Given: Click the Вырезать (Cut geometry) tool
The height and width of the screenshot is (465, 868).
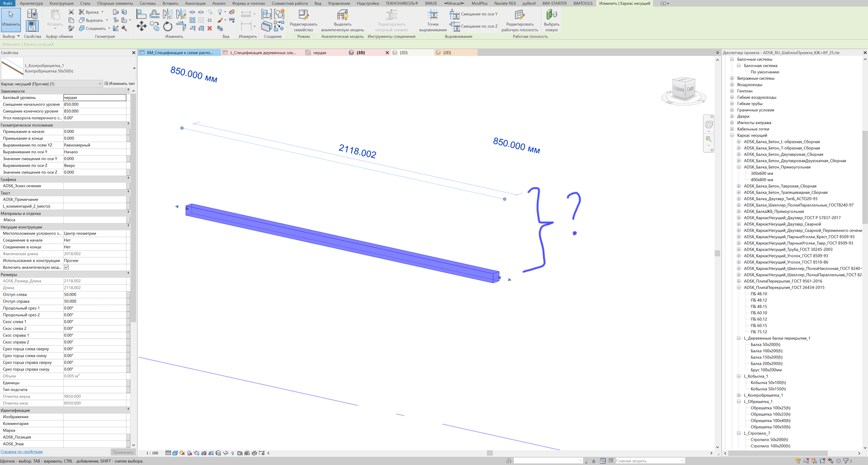Looking at the screenshot, I should tap(92, 20).
